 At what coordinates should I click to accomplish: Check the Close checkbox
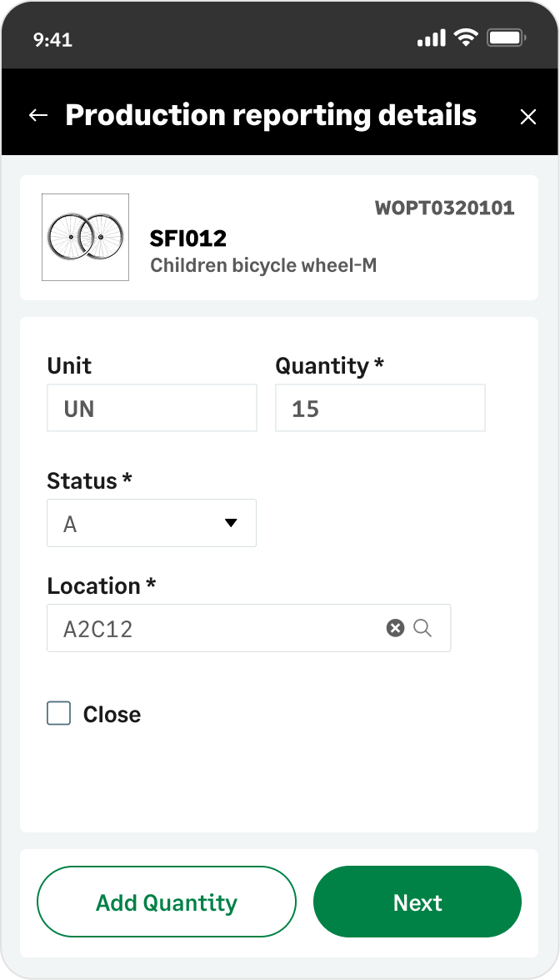tap(58, 713)
